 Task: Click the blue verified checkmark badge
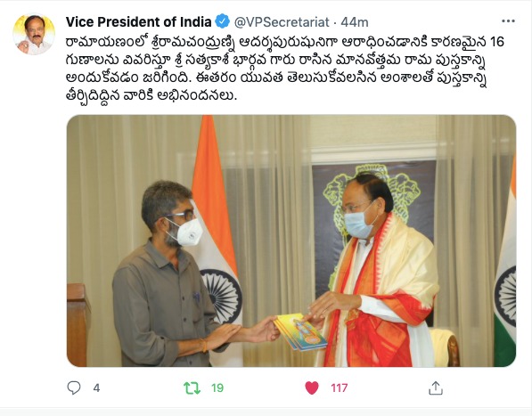[x=223, y=21]
